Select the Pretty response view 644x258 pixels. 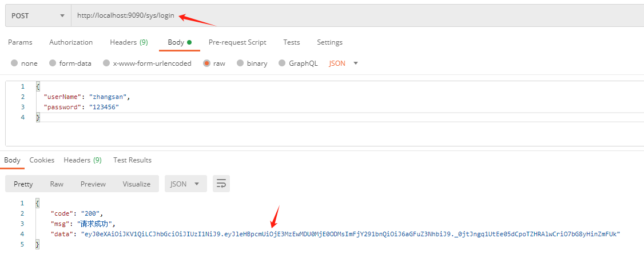(x=23, y=184)
